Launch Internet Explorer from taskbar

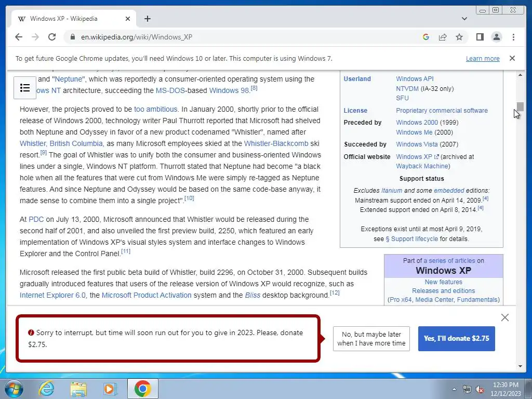(x=46, y=389)
